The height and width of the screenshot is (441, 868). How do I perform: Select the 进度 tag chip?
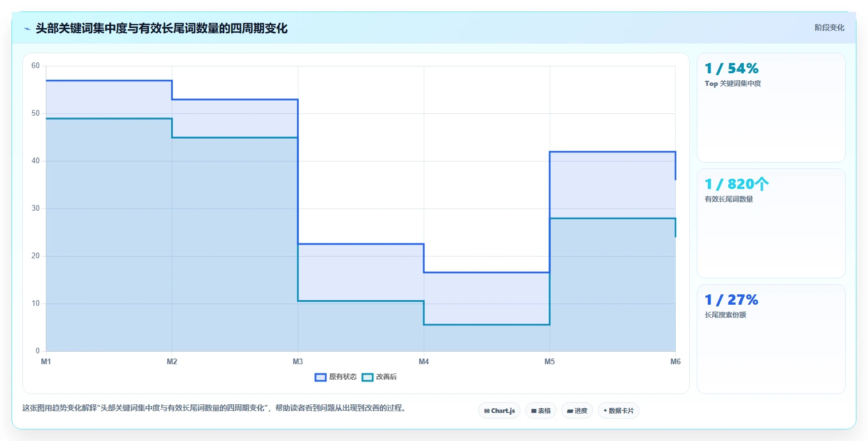(x=577, y=411)
